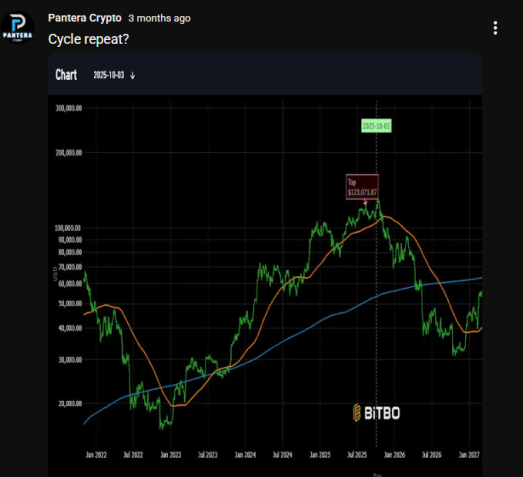The width and height of the screenshot is (523, 477).
Task: Click the Jan 2023 x-axis label
Action: coord(170,455)
